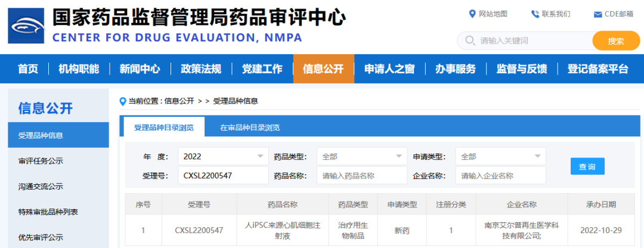Open 申请人之窗 navigation item
The image size is (644, 248).
point(389,69)
